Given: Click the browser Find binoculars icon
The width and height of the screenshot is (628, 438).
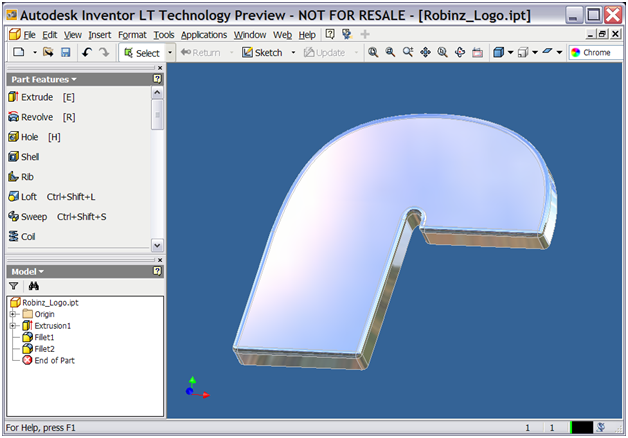Looking at the screenshot, I should click(x=34, y=286).
